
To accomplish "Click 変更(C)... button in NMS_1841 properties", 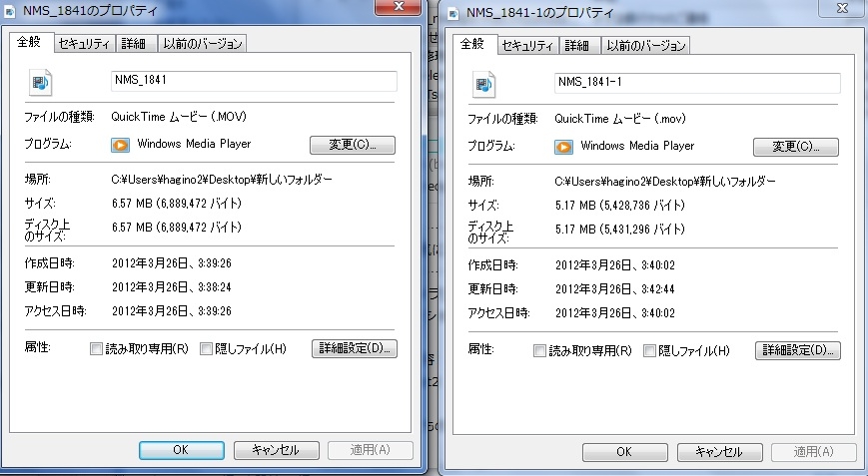I will 353,145.
